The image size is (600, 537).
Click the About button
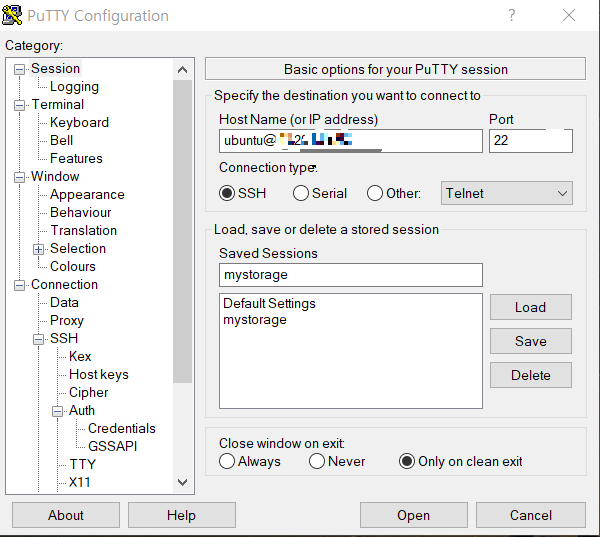pos(66,515)
